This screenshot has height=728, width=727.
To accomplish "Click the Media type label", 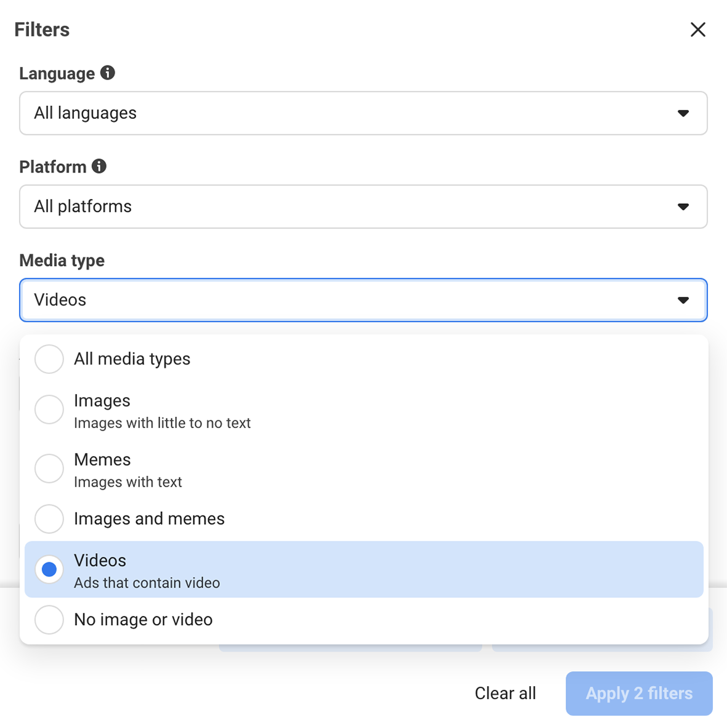I will pyautogui.click(x=62, y=261).
